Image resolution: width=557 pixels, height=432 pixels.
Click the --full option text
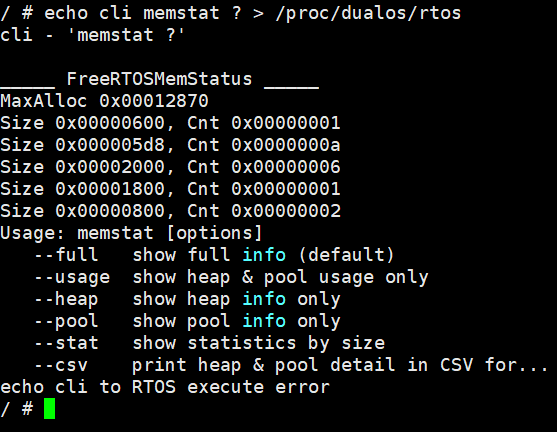[66, 255]
